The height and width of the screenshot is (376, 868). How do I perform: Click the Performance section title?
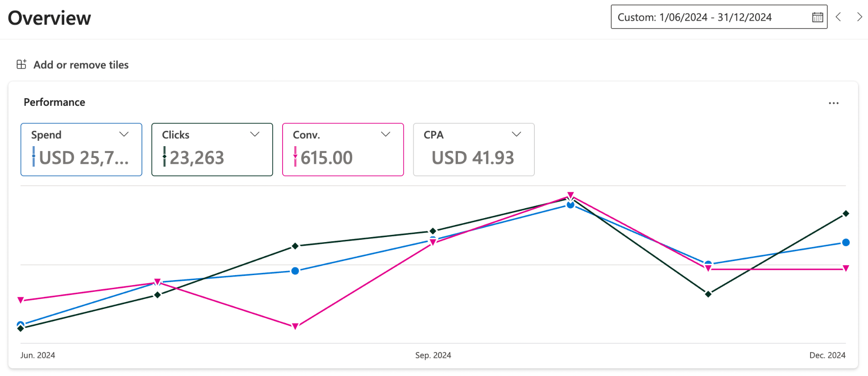(x=54, y=102)
